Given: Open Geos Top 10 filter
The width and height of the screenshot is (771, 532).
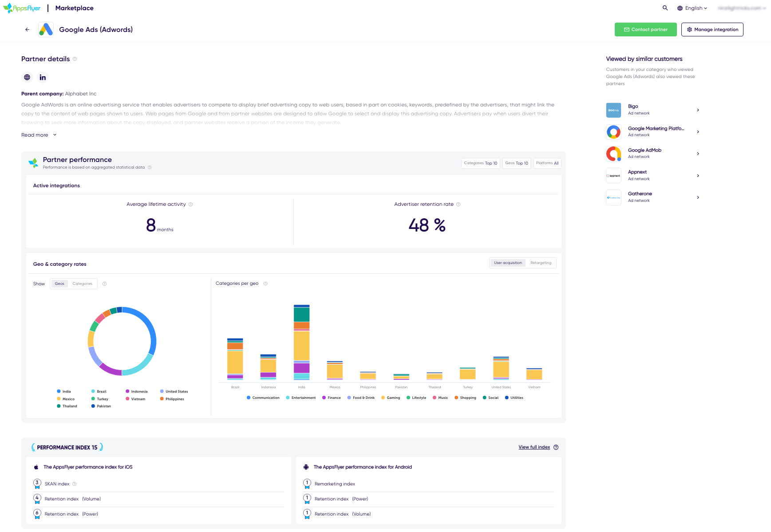Looking at the screenshot, I should click(x=517, y=163).
